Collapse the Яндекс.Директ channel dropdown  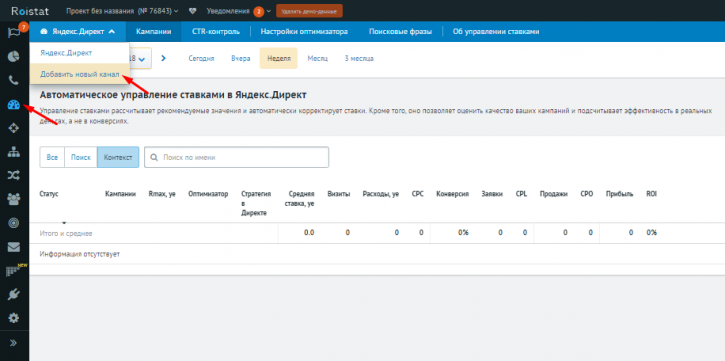(78, 31)
